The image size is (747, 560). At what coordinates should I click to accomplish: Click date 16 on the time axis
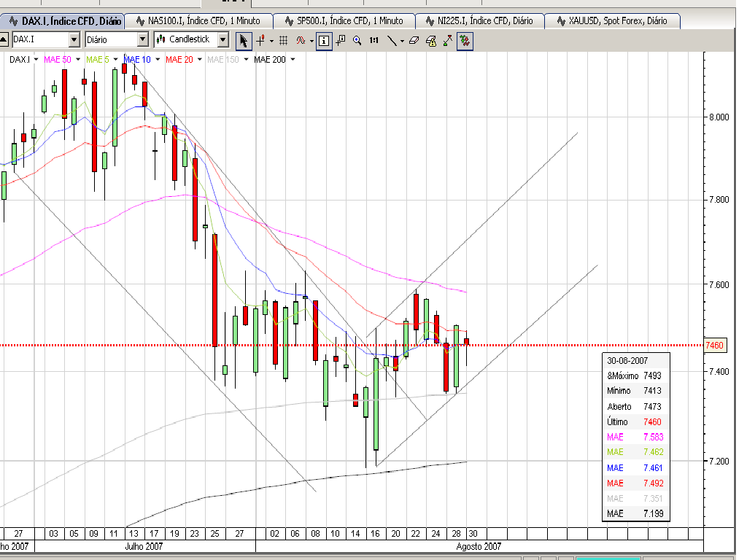click(x=376, y=533)
